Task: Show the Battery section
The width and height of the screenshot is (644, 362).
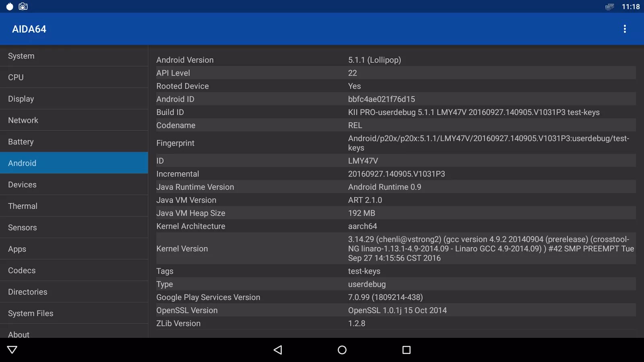Action: pos(74,142)
